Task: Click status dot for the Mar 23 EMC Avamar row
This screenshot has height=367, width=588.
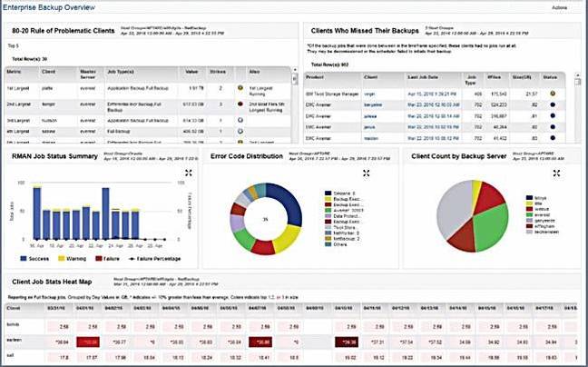Action: (x=553, y=104)
